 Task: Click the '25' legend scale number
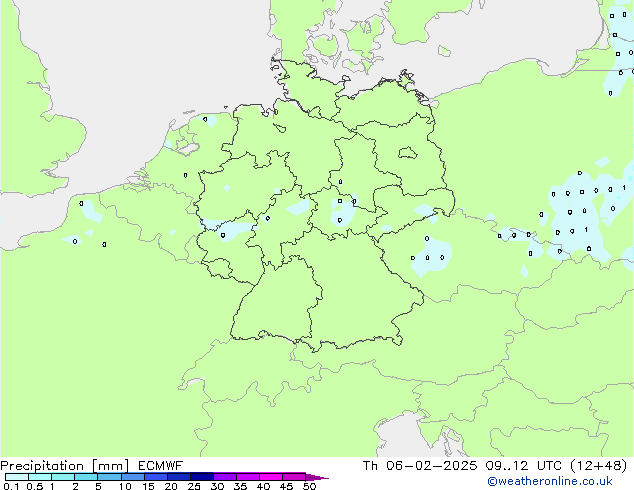tap(194, 486)
